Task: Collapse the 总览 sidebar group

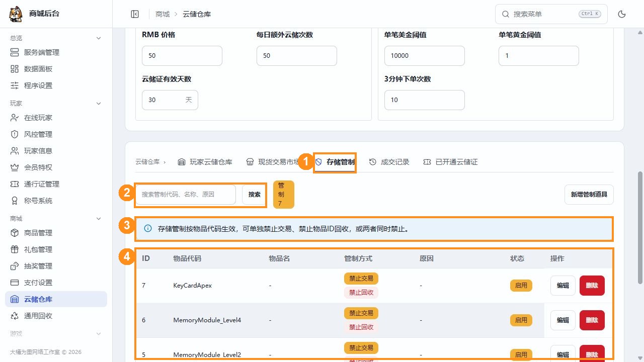Action: 99,38
